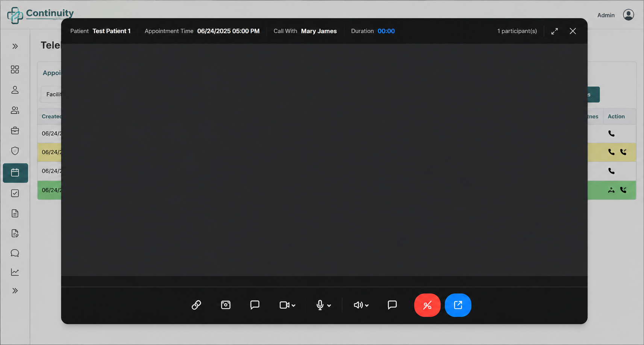Close the telehealth call dialog

tap(573, 31)
